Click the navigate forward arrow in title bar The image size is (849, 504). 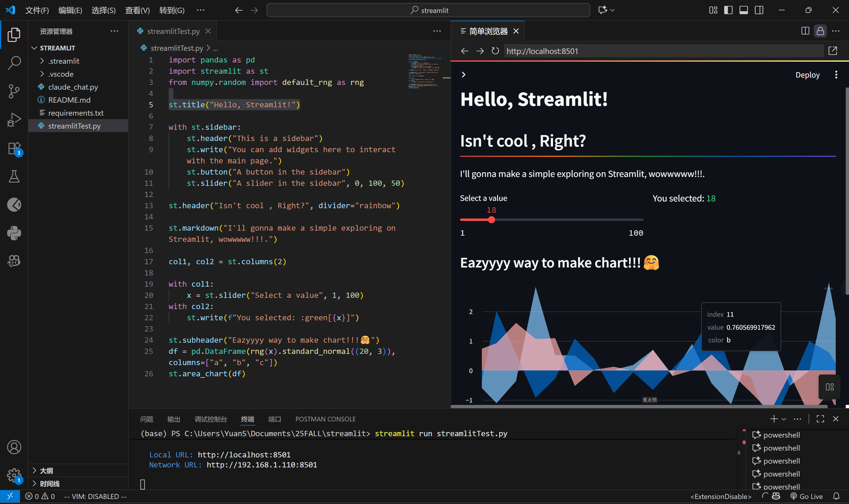tap(254, 10)
